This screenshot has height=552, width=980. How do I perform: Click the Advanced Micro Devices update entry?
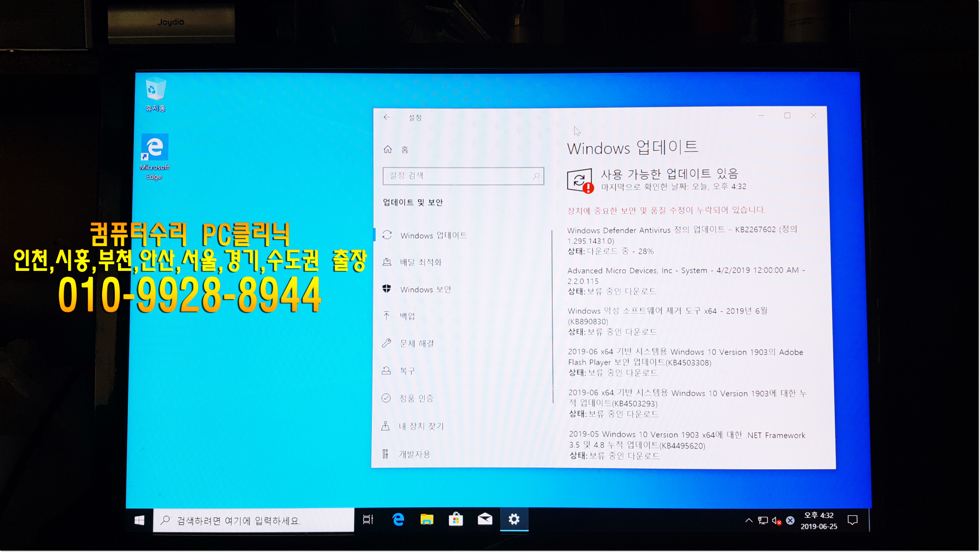pos(686,281)
